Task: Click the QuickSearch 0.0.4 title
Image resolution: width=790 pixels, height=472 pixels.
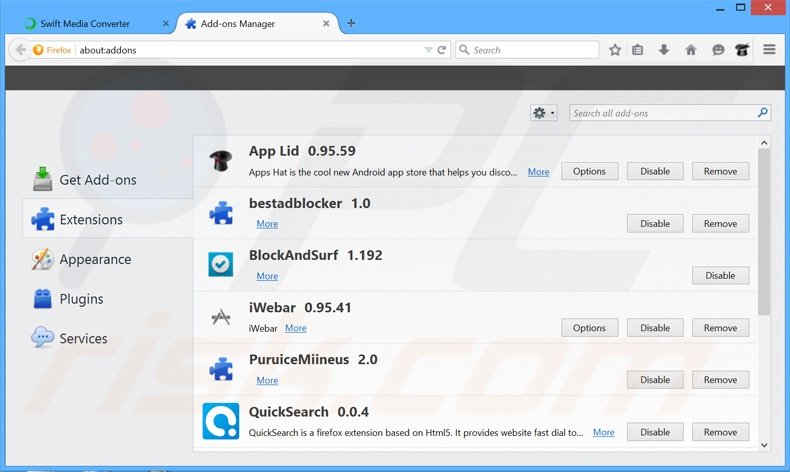Action: point(309,412)
